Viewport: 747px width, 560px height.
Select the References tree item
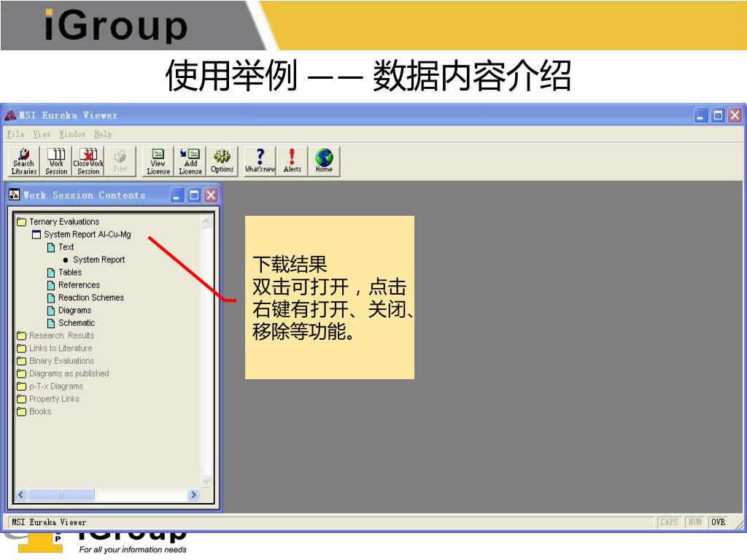pos(79,285)
